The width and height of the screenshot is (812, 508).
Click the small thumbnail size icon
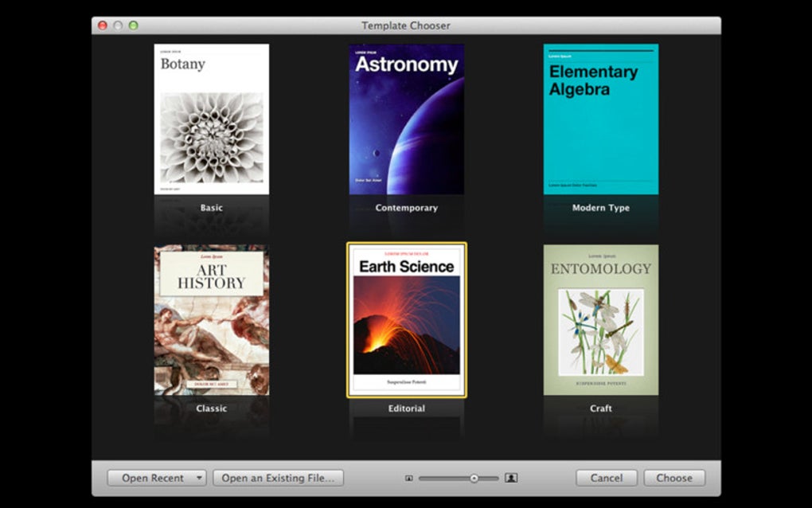[x=408, y=478]
